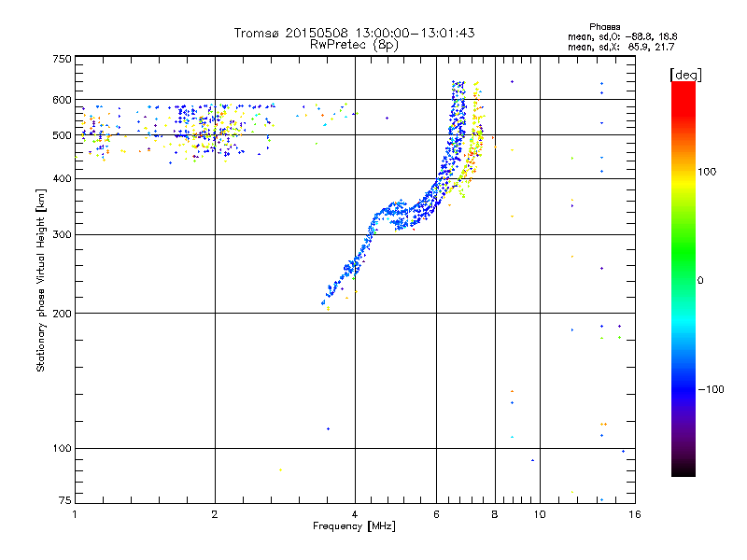
Task: Click the y-axis tick label '400'
Action: pyautogui.click(x=62, y=178)
